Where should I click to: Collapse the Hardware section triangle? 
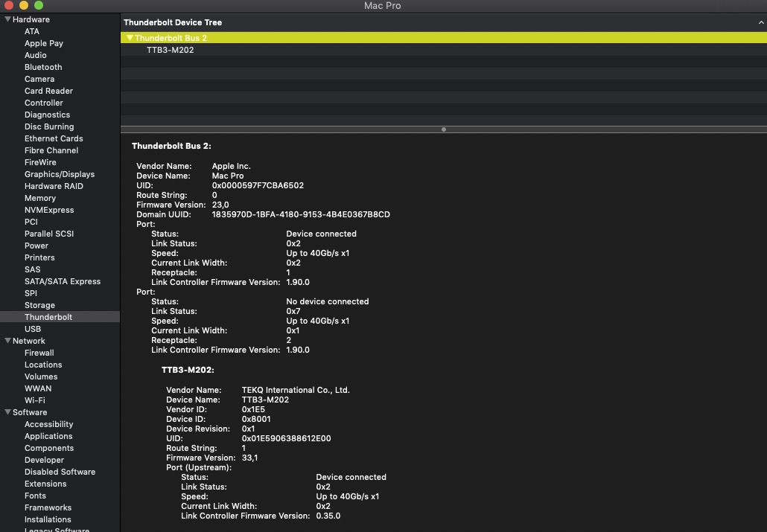8,19
